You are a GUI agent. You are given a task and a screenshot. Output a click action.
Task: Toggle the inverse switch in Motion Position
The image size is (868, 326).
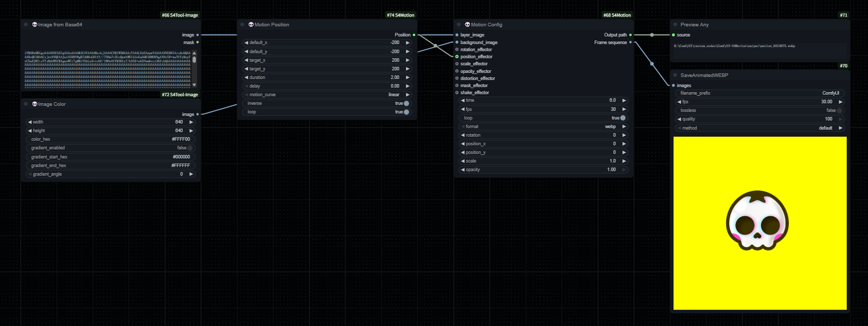pyautogui.click(x=406, y=103)
